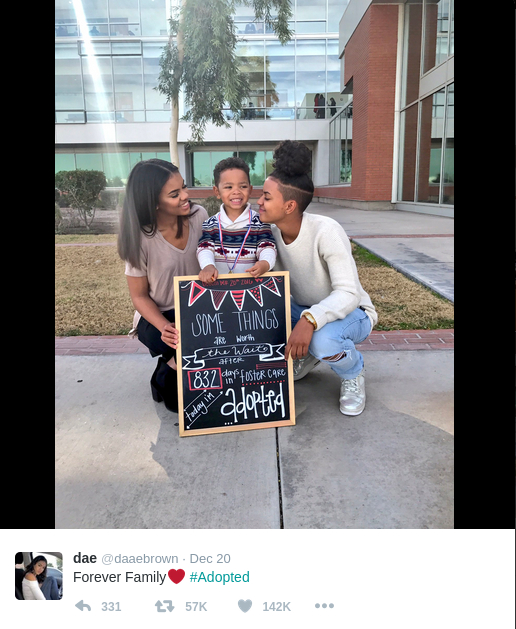516x629 pixels.
Task: Retweet this post using the retweet icon
Action: pos(165,606)
